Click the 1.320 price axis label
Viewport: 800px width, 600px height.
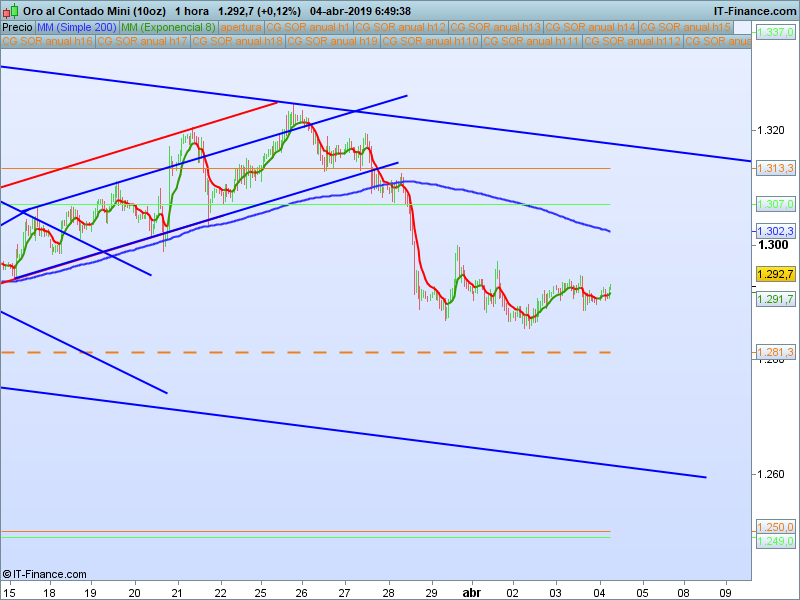tap(771, 131)
